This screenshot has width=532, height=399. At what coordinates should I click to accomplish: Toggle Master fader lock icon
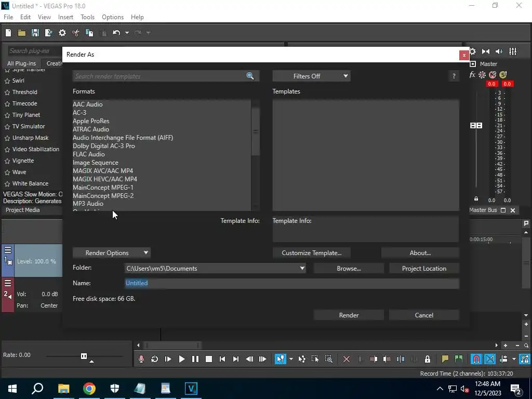coord(476,199)
